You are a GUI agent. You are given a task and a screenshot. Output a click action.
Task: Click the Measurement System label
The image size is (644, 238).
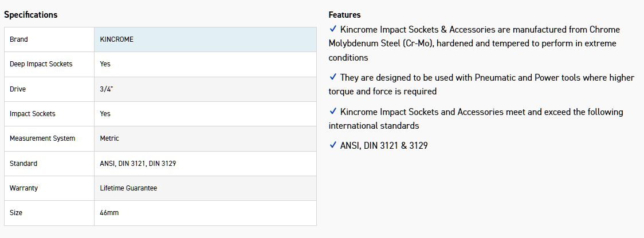click(x=42, y=138)
